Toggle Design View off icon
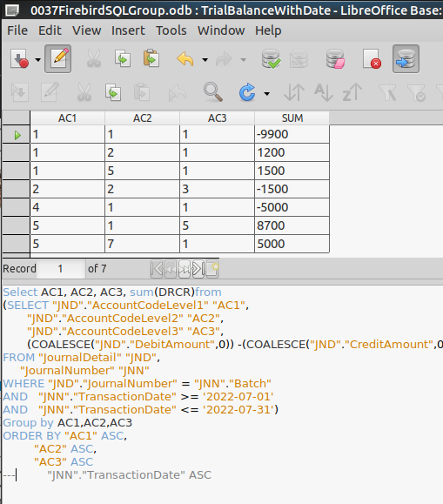 [372, 59]
